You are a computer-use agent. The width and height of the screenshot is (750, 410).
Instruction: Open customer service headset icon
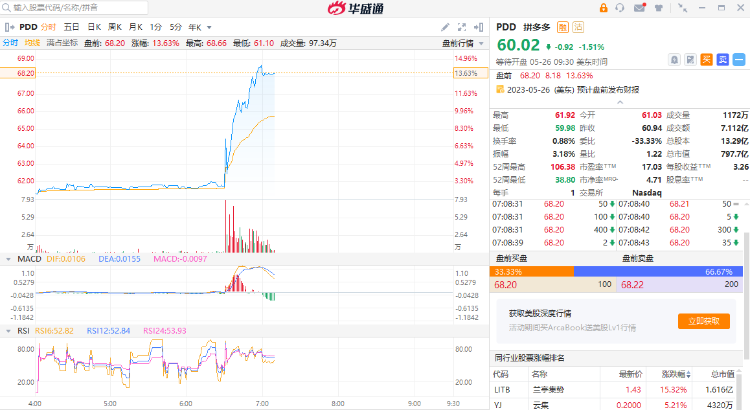pyautogui.click(x=620, y=8)
